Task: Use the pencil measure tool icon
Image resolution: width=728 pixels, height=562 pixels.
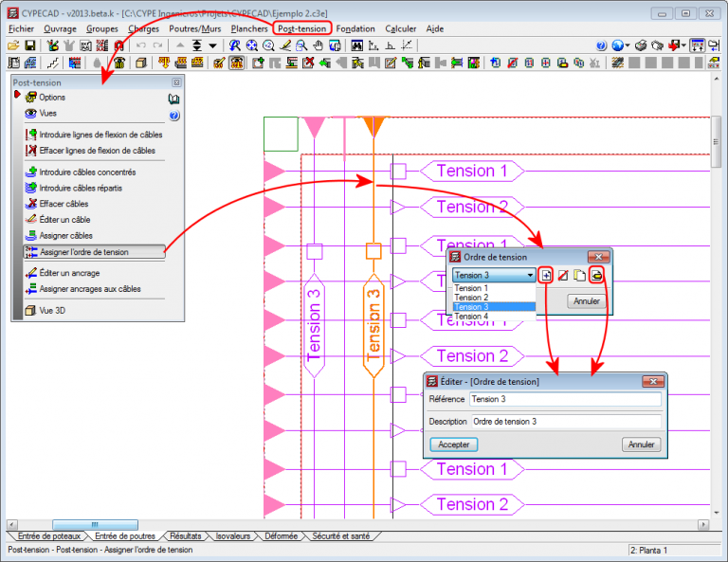Action: pos(285,45)
